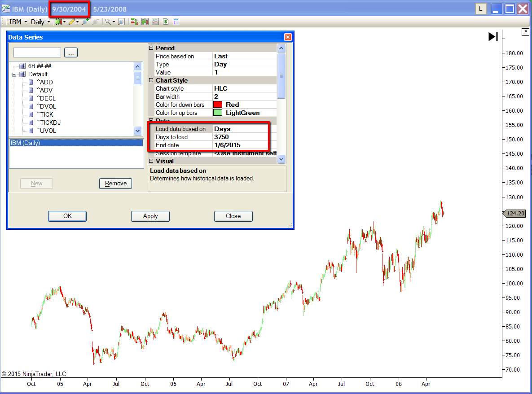Select the ^TICKDJ instrument

tap(49, 123)
